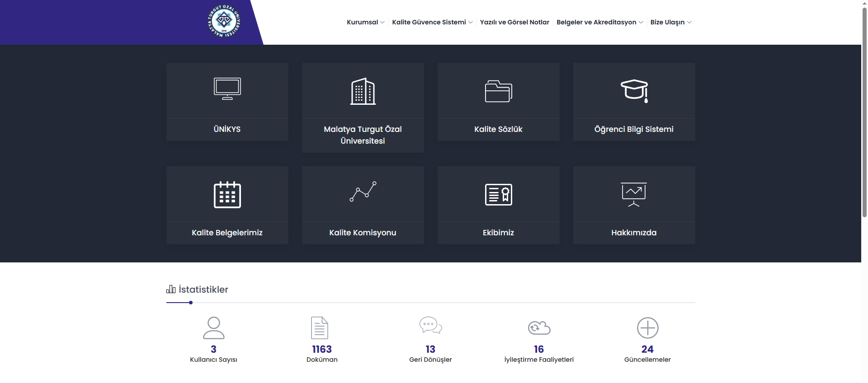
Task: Visit the Kalite Komisyonu label
Action: click(363, 233)
